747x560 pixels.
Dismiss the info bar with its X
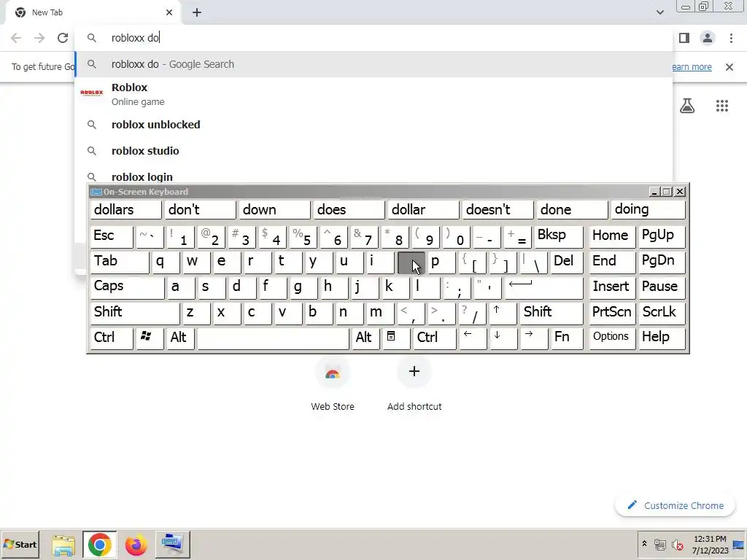(x=729, y=67)
